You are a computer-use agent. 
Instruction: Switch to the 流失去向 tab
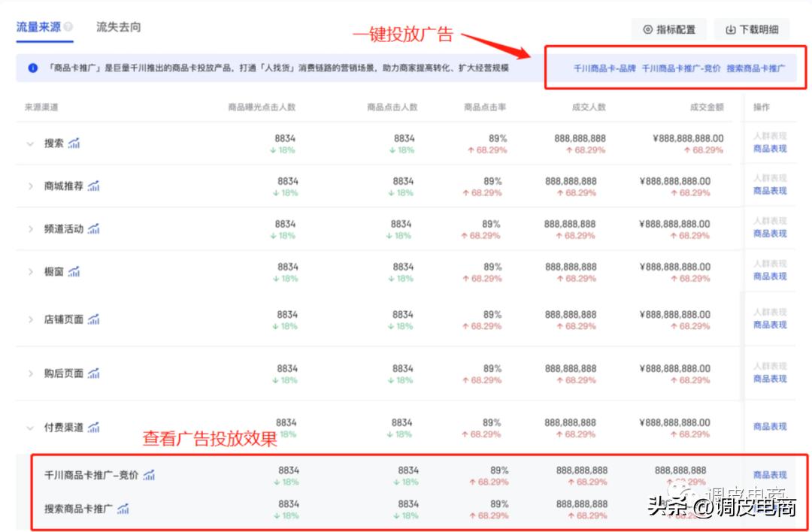point(119,27)
